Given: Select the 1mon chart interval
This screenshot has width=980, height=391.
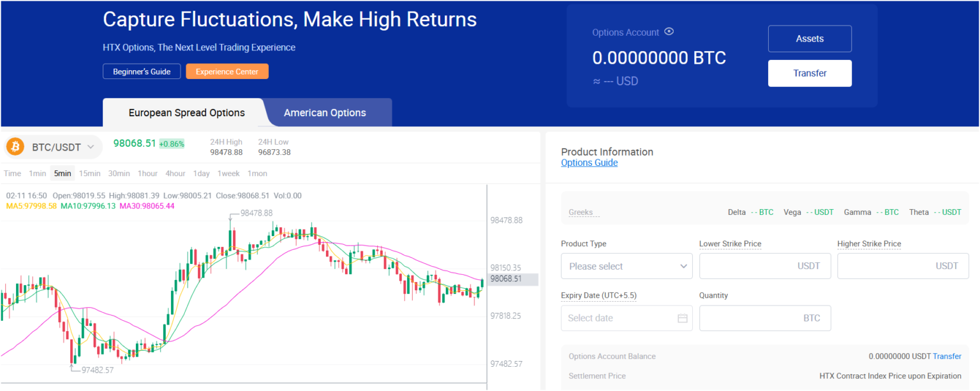Looking at the screenshot, I should [257, 173].
